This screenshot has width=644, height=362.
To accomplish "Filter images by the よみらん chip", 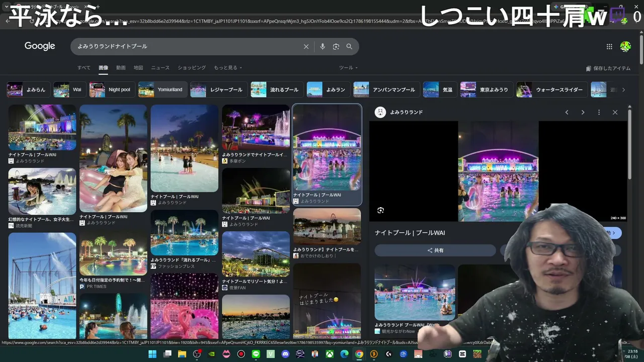I will click(x=28, y=90).
